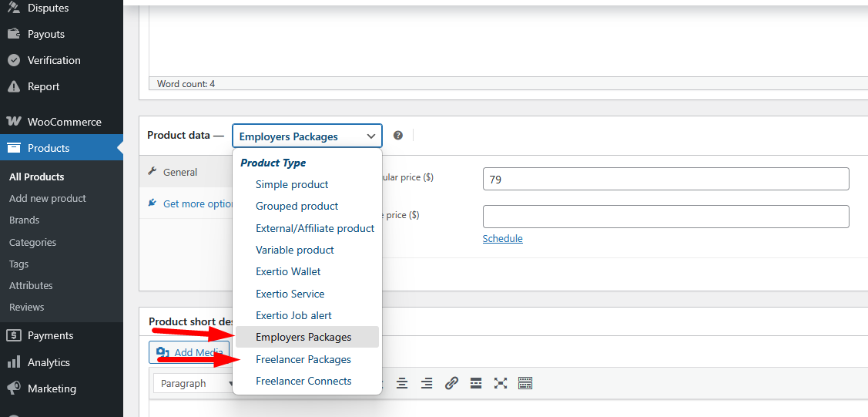Go to Add new product submenu
Screen dimensions: 868x417
pos(48,198)
